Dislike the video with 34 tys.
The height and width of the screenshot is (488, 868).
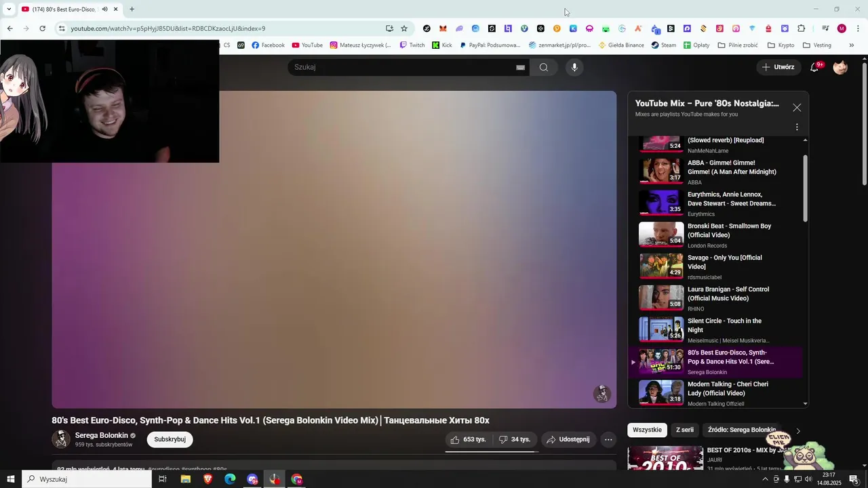point(515,439)
